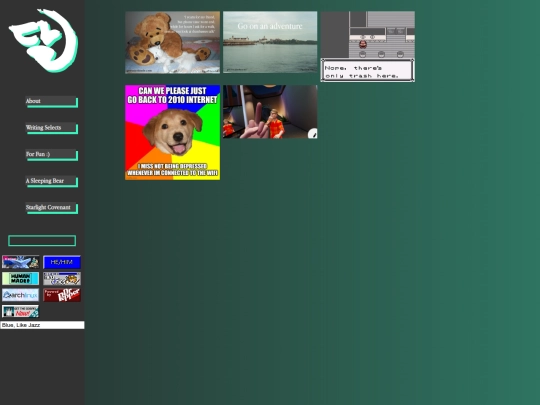Click the Powered by Dr Pepper badge
Screen dimensions: 540x405
(62, 295)
